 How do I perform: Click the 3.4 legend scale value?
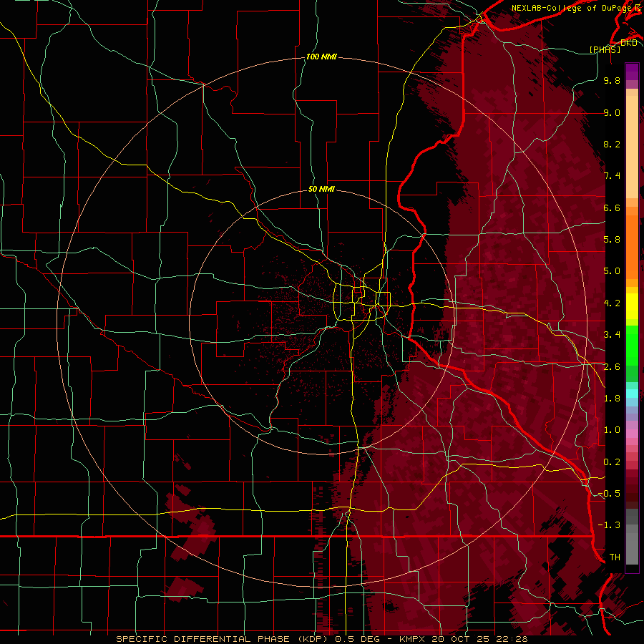[x=612, y=335]
